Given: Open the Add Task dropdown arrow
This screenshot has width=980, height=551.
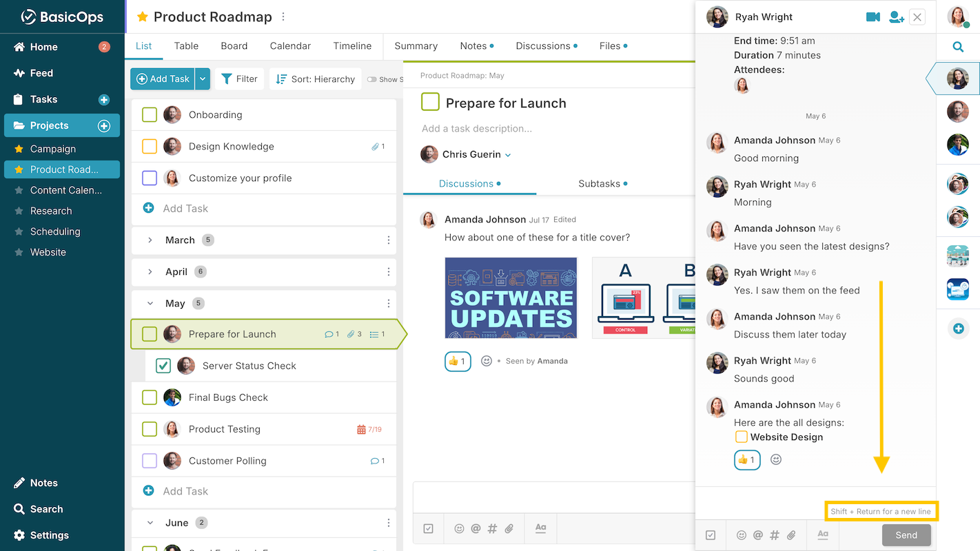Looking at the screenshot, I should pos(203,79).
